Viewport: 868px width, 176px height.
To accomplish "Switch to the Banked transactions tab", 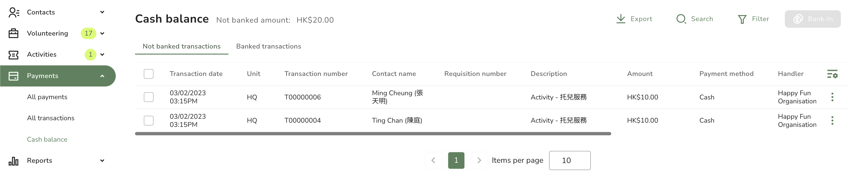I will [x=269, y=46].
